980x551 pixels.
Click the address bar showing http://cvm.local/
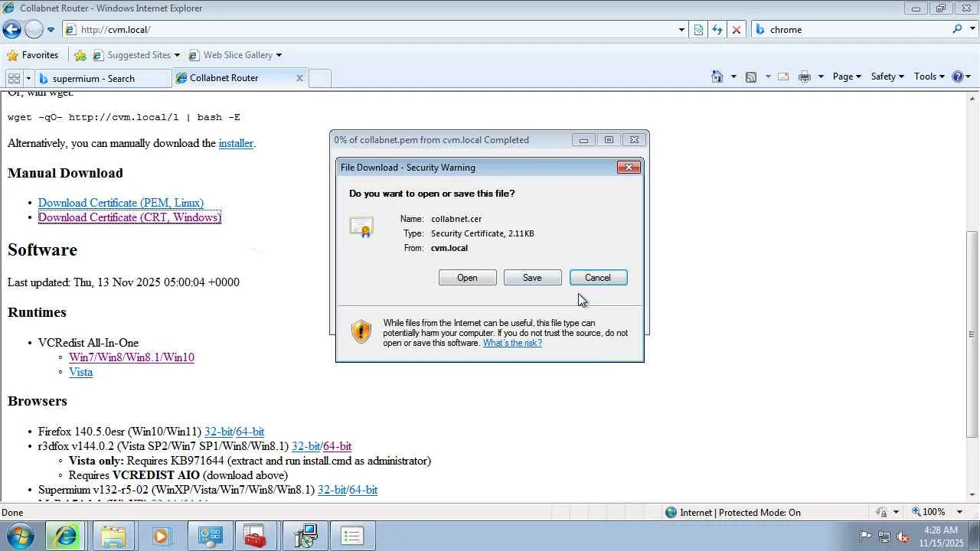(x=370, y=30)
